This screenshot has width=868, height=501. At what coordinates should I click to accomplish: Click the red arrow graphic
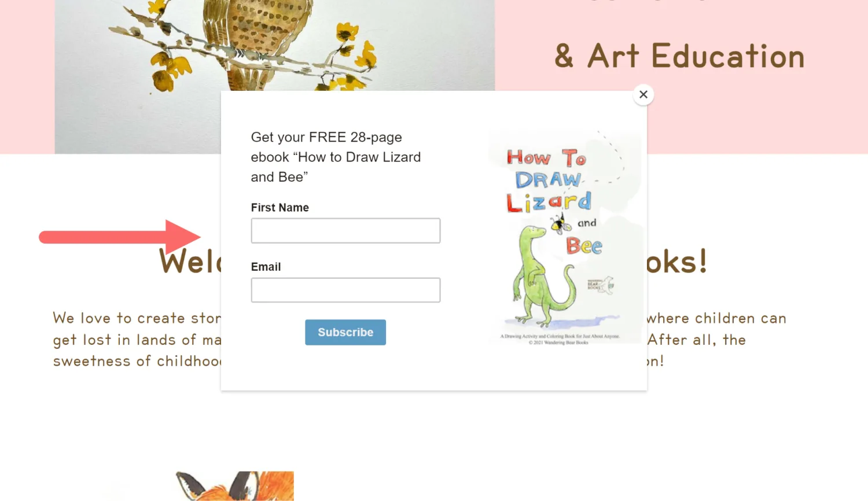point(120,237)
